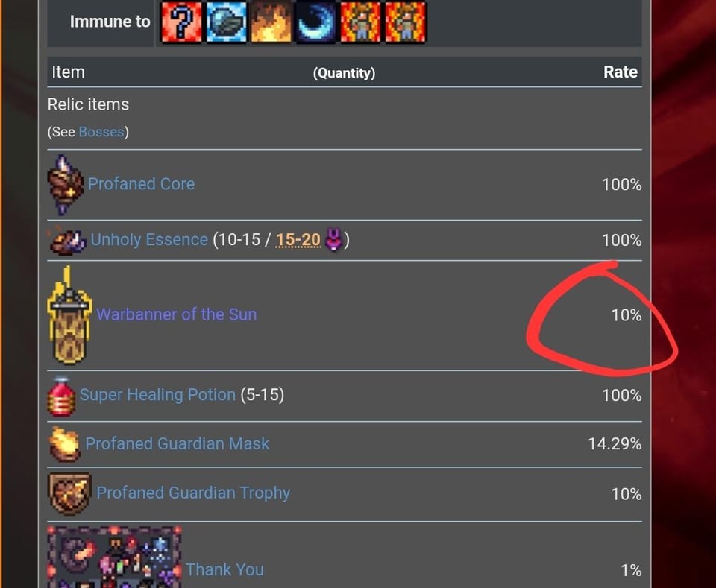
Task: Click the purple bunny icon beside 15-20
Action: tap(335, 240)
